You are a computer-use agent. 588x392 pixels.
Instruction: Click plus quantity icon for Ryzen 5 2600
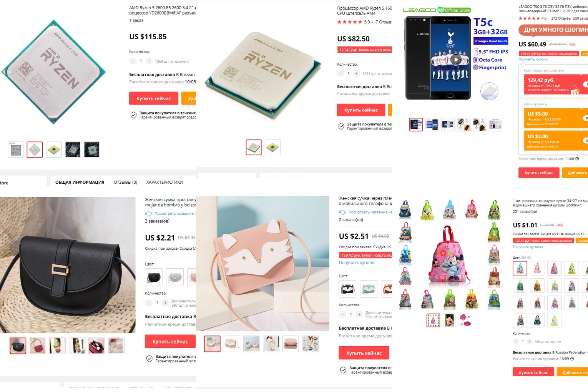(x=149, y=61)
